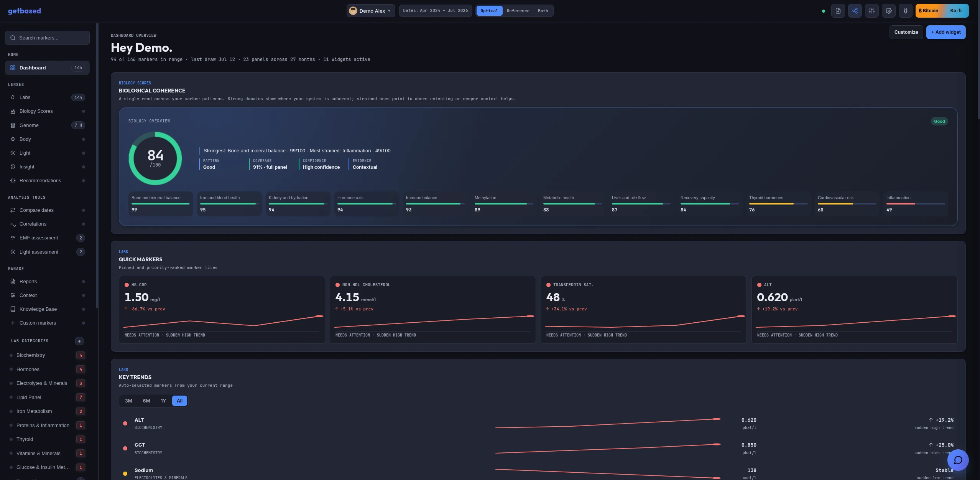This screenshot has width=980, height=480.
Task: Expand the Electrolytes & Minerals category
Action: click(x=47, y=383)
